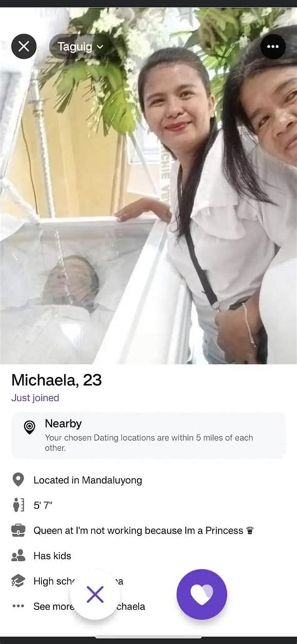Tap the purple X pass button

click(x=95, y=594)
